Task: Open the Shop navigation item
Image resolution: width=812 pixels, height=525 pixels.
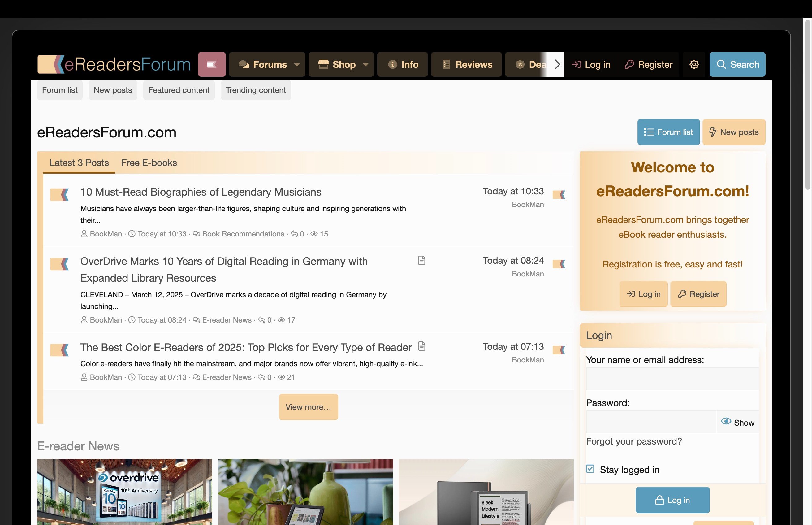Action: point(337,64)
